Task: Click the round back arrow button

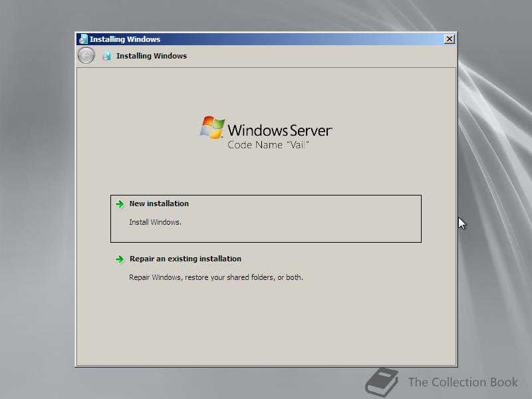Action: tap(86, 56)
